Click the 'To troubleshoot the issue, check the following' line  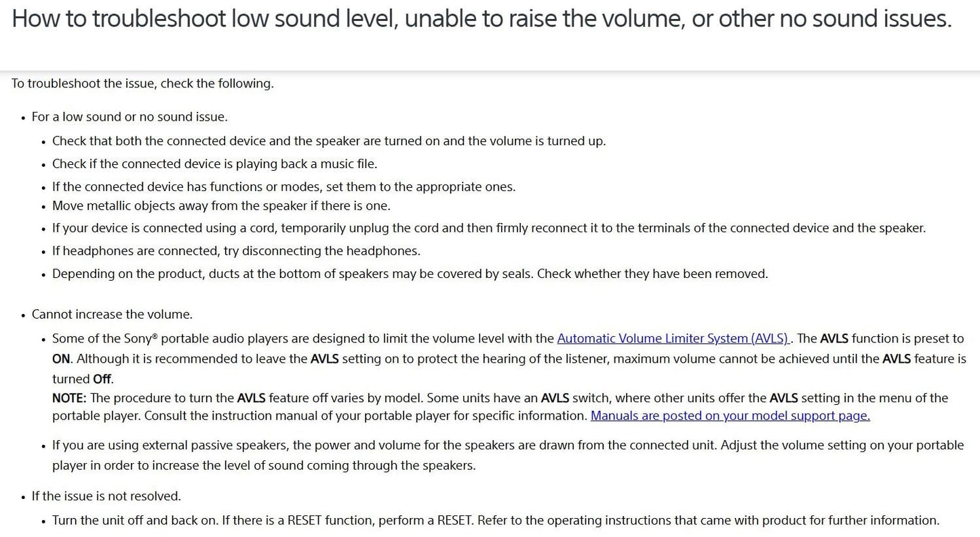click(x=142, y=83)
